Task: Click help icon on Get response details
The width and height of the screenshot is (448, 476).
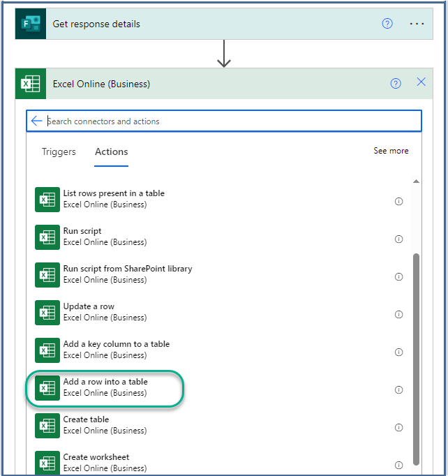Action: [x=387, y=24]
